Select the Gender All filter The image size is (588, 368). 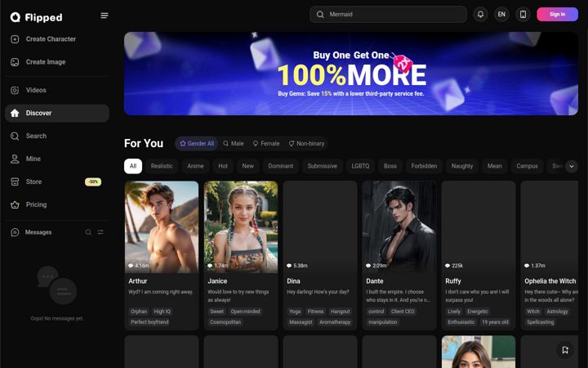point(197,143)
